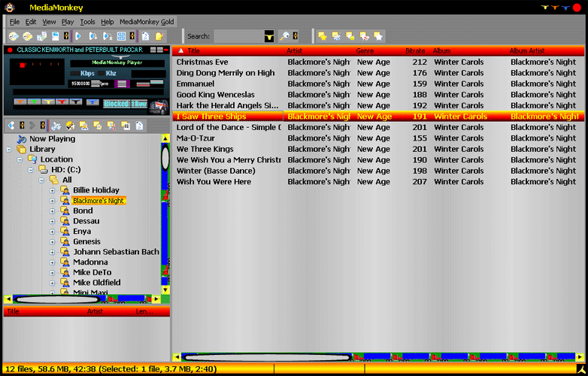This screenshot has width=588, height=376.
Task: Click the black longhorn button in the player
Action: [x=76, y=102]
